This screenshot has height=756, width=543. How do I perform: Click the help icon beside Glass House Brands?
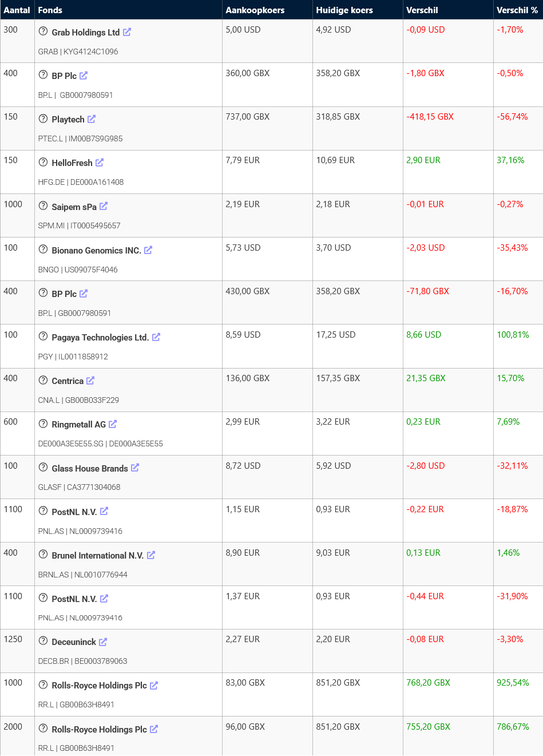tap(43, 468)
